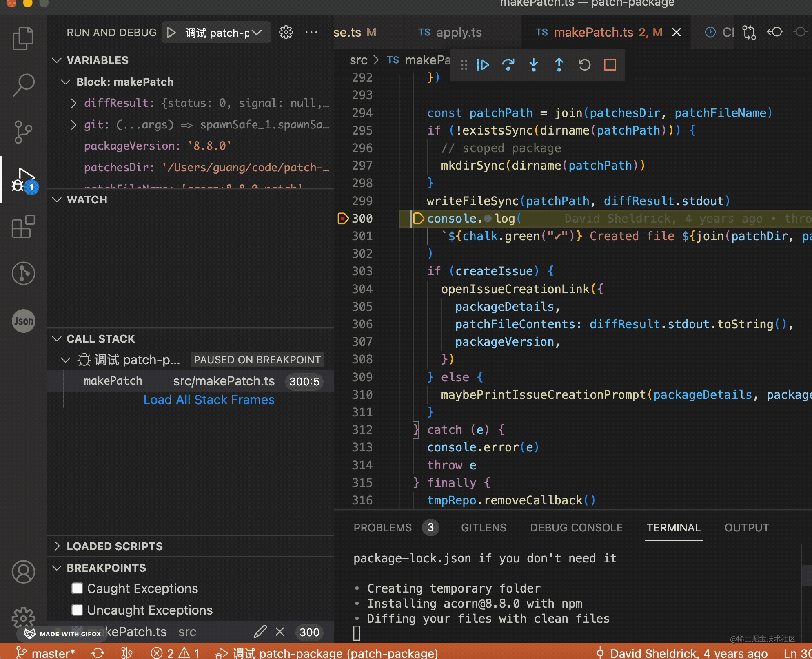This screenshot has width=812, height=659.
Task: Click Load All Stack Frames link
Action: pyautogui.click(x=209, y=400)
